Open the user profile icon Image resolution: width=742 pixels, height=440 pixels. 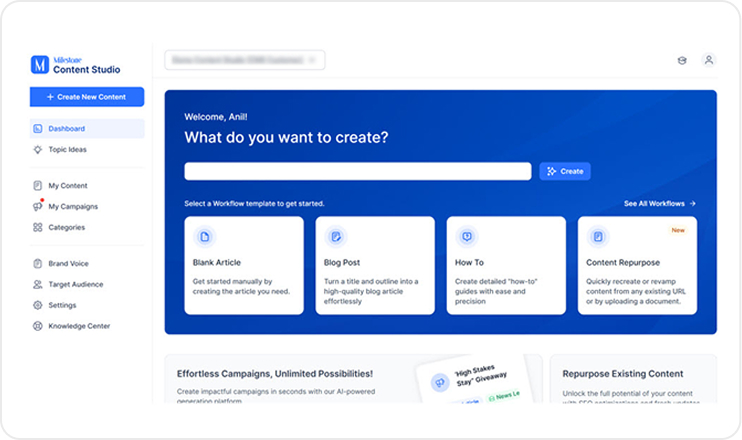coord(709,60)
